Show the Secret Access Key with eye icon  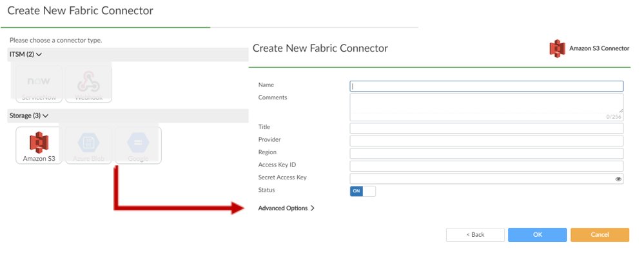[619, 179]
